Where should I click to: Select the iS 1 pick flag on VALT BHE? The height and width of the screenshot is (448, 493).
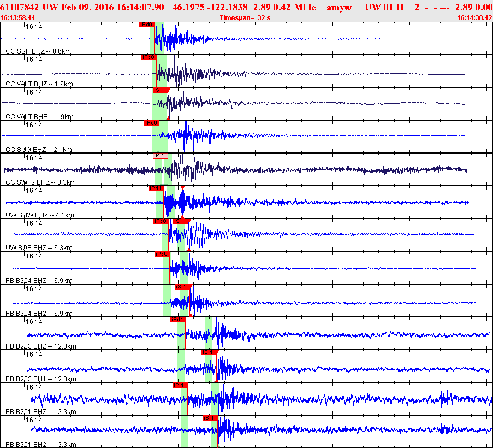tap(161, 90)
